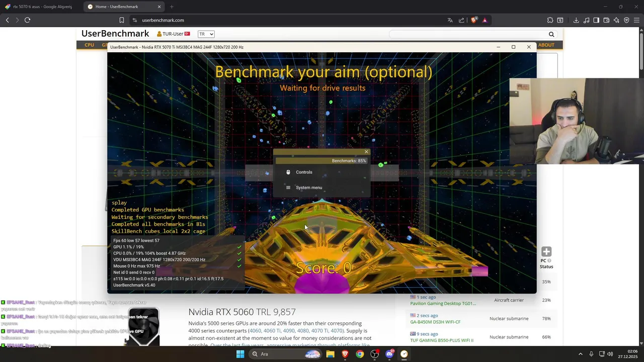Open the Leo AI sparkle icon

click(x=616, y=20)
